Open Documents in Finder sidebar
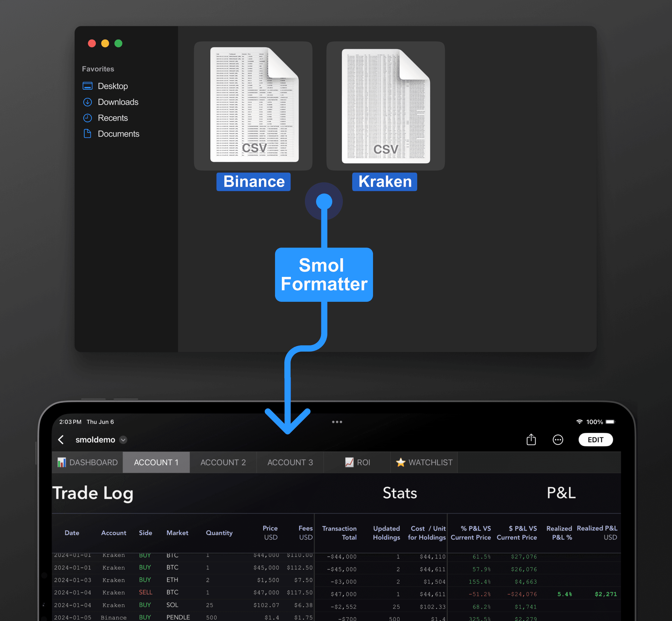The width and height of the screenshot is (672, 621). pyautogui.click(x=118, y=134)
